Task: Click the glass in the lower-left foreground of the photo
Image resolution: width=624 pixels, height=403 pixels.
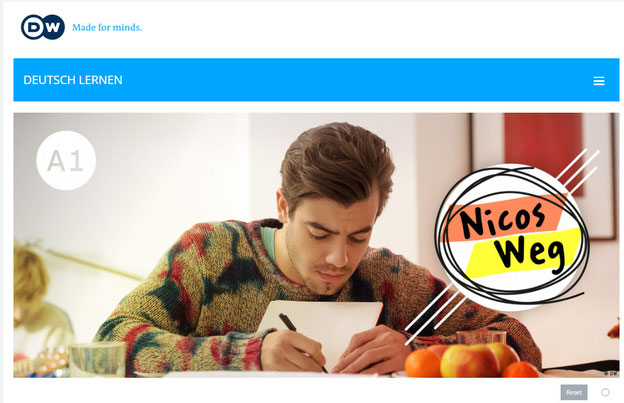Action: pyautogui.click(x=97, y=359)
